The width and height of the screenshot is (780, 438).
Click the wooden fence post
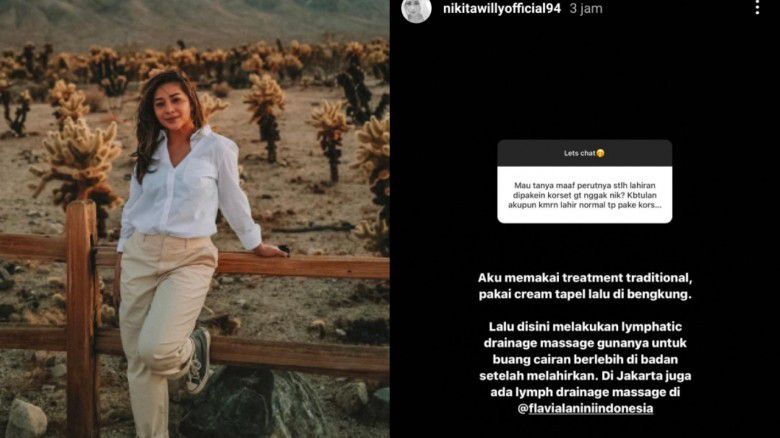[x=83, y=319]
